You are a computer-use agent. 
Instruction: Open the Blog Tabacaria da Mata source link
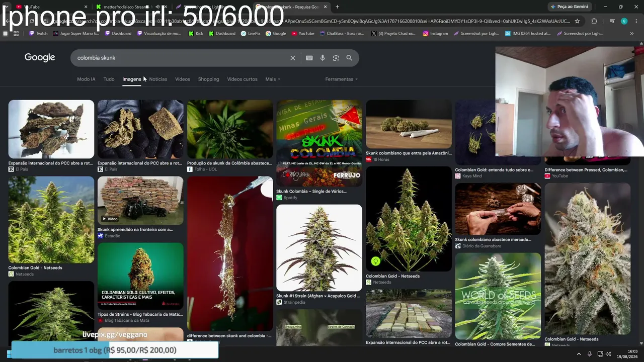click(123, 320)
